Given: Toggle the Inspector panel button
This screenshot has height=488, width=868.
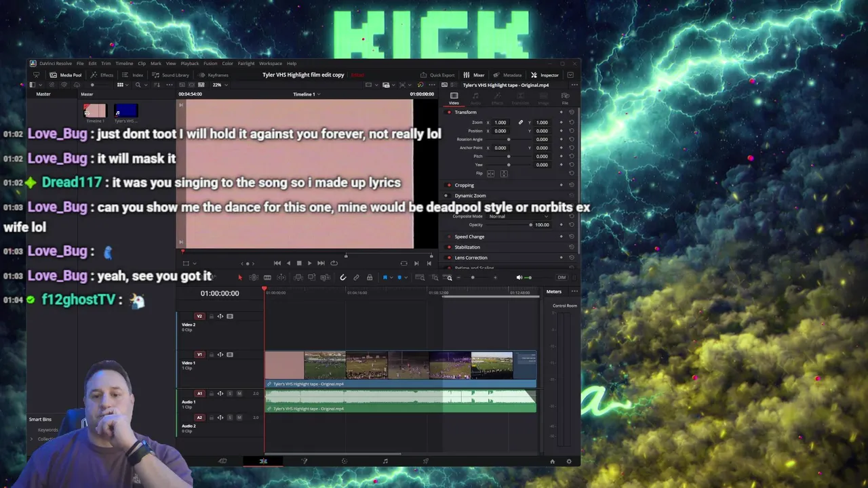Looking at the screenshot, I should [x=545, y=75].
